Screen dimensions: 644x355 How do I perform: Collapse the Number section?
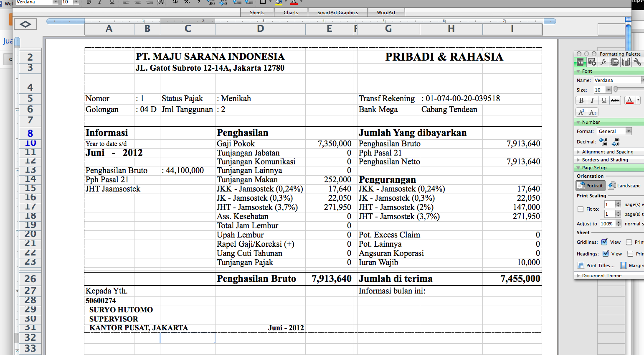point(578,122)
